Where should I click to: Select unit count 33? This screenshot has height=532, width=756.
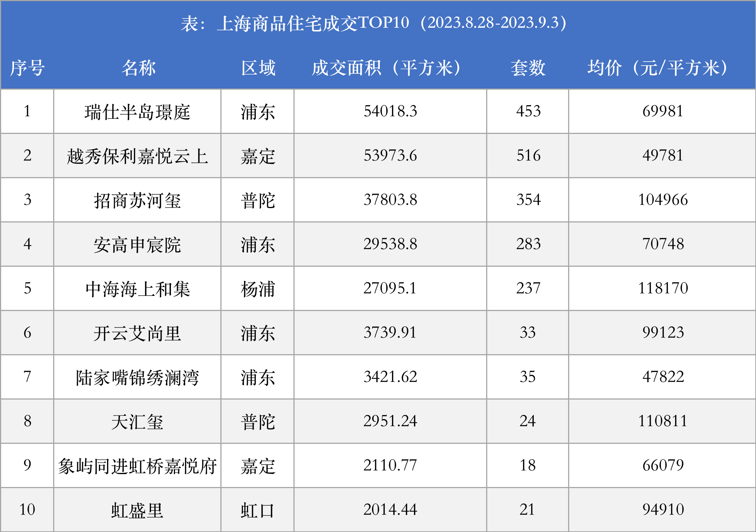click(528, 332)
